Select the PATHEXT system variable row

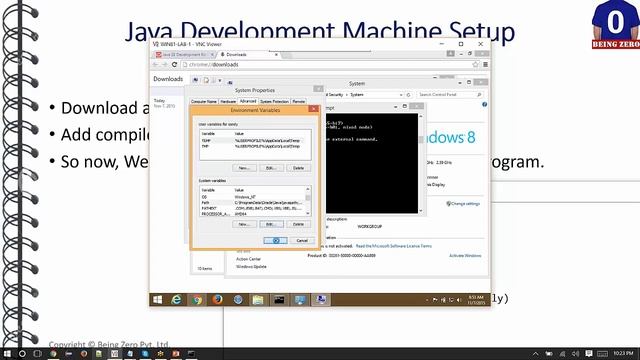click(252, 208)
